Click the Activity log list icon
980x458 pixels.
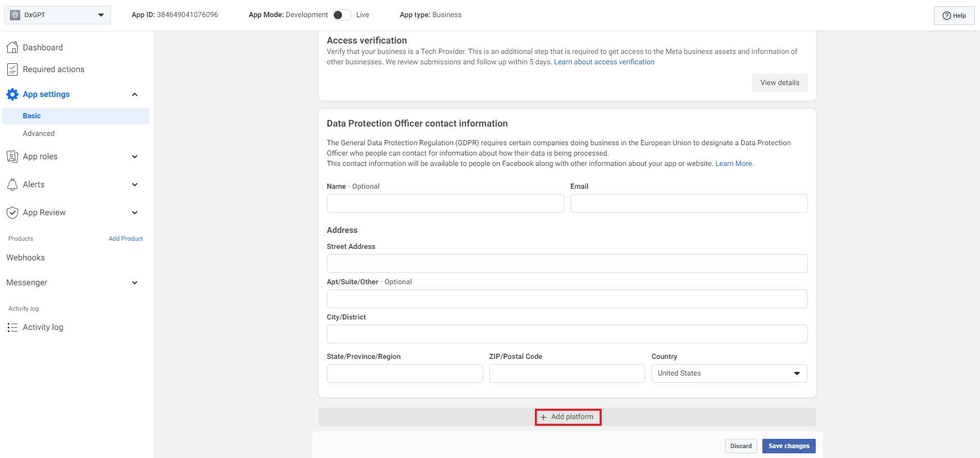12,327
